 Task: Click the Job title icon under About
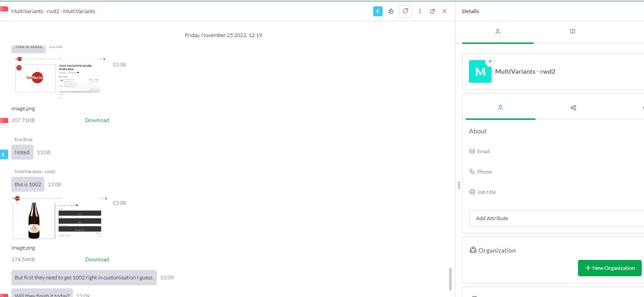pyautogui.click(x=472, y=192)
